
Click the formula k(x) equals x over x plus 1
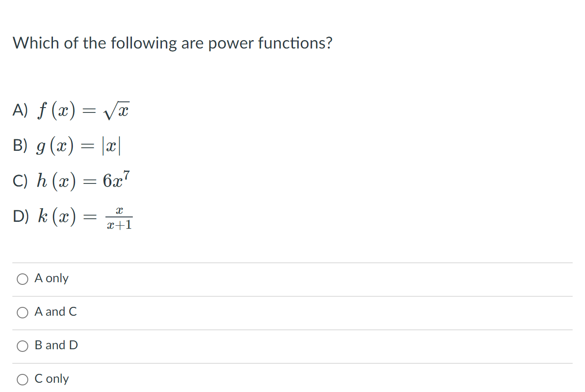point(84,217)
